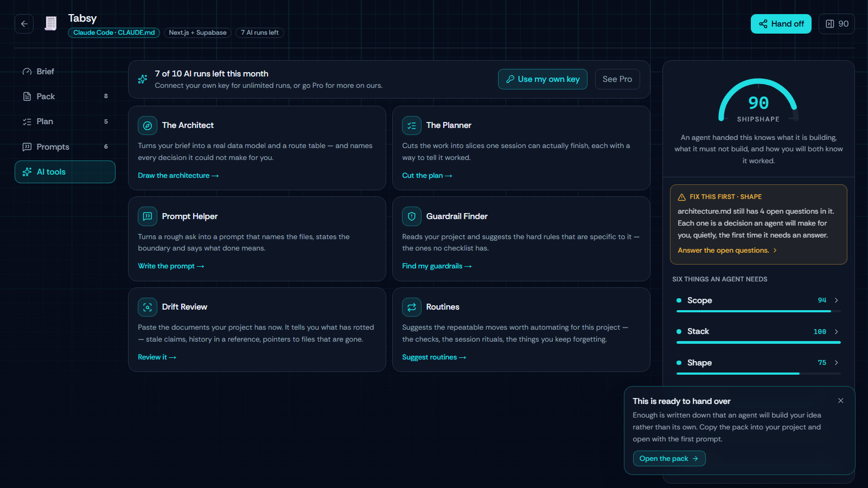This screenshot has width=868, height=488.
Task: Open the Plan section
Action: pyautogui.click(x=65, y=121)
